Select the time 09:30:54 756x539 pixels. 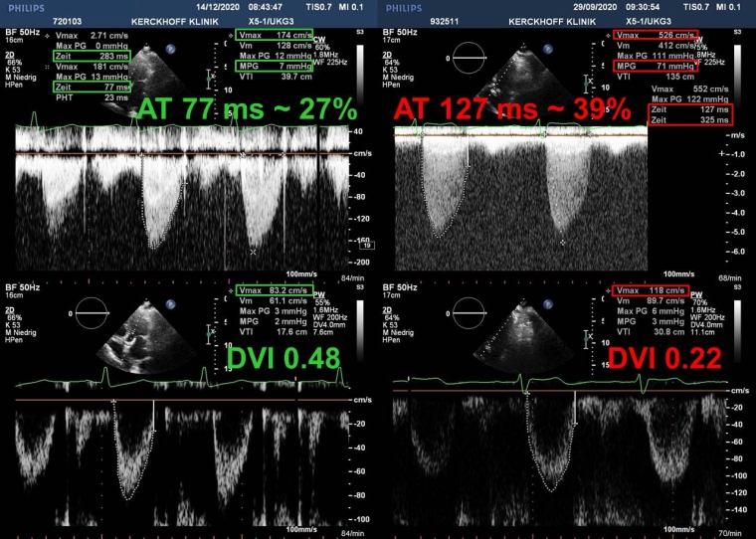coord(643,7)
